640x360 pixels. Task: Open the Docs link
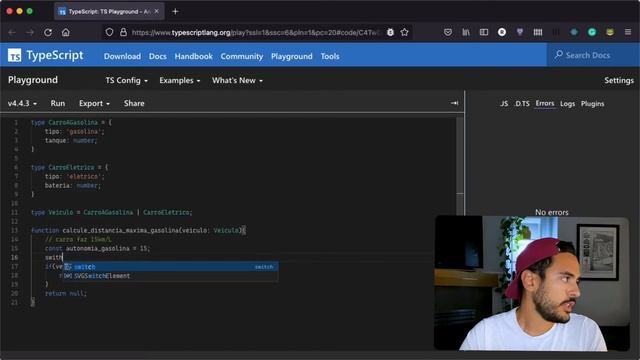(x=158, y=56)
